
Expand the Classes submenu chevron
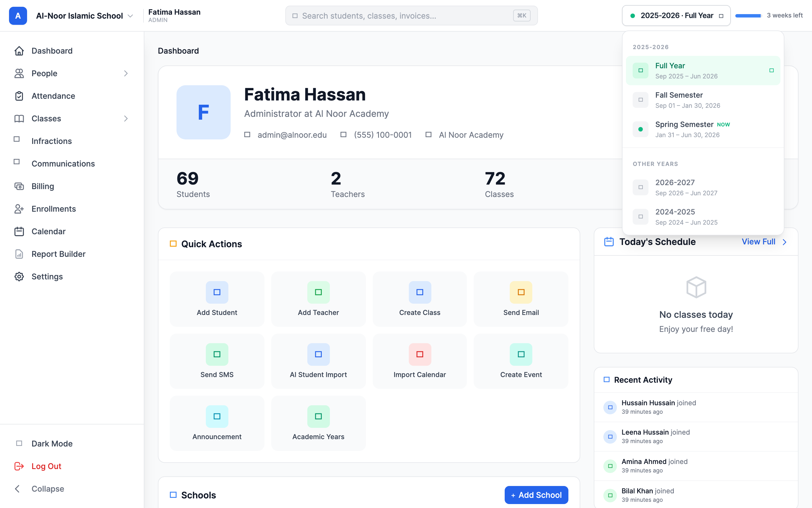(126, 119)
